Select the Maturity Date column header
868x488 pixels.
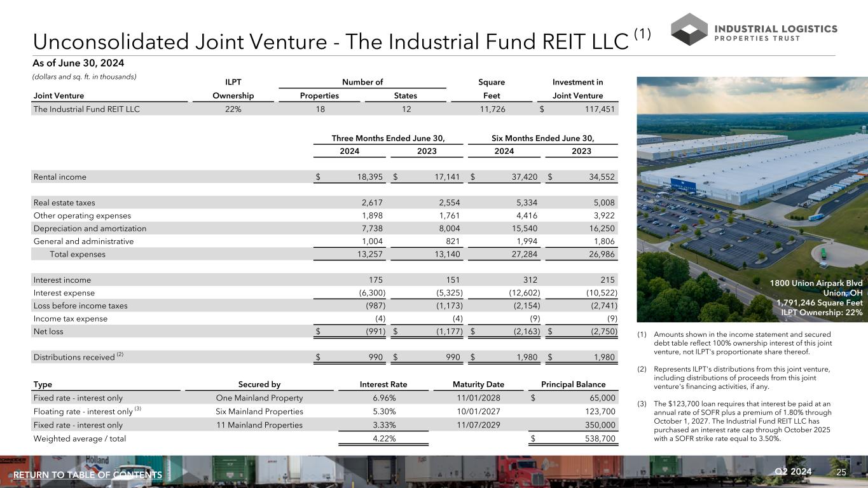(x=478, y=384)
